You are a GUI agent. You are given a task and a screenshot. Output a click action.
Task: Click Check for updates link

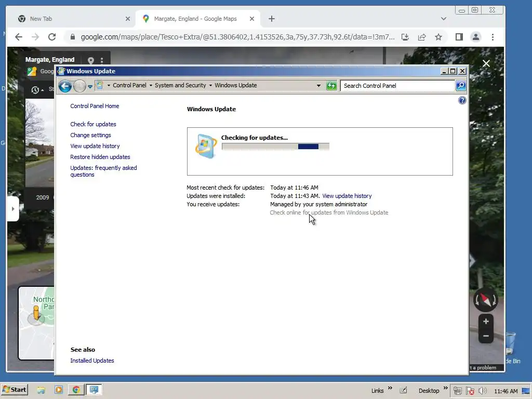93,124
